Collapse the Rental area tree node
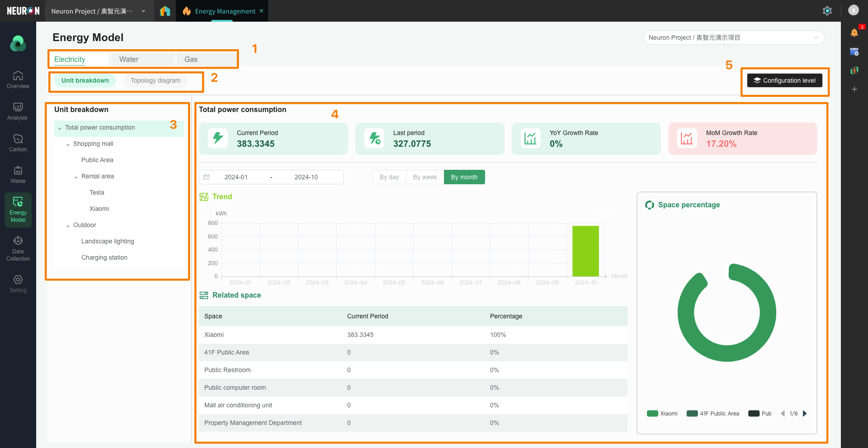Screen dimensions: 868x448 point(76,177)
